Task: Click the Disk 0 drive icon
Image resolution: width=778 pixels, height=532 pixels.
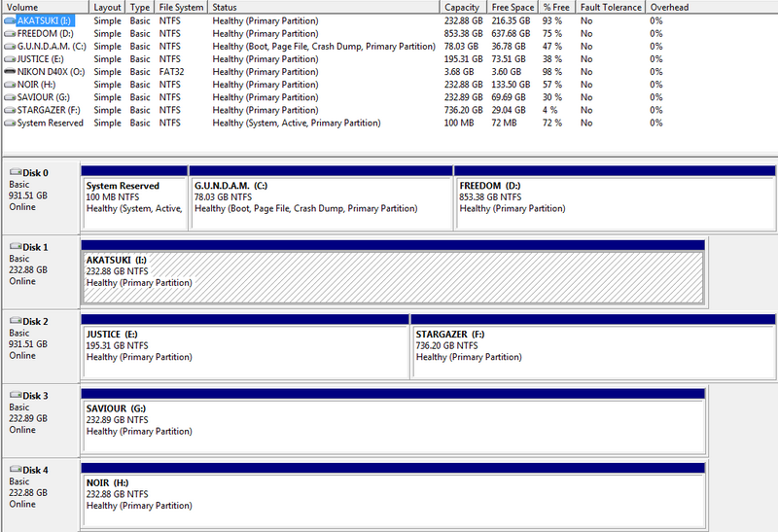Action: click(15, 173)
